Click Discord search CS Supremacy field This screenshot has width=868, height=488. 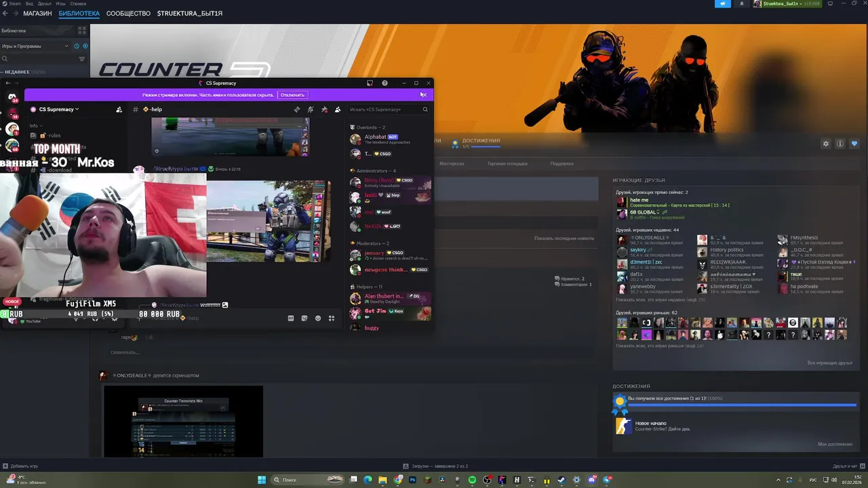pos(389,109)
